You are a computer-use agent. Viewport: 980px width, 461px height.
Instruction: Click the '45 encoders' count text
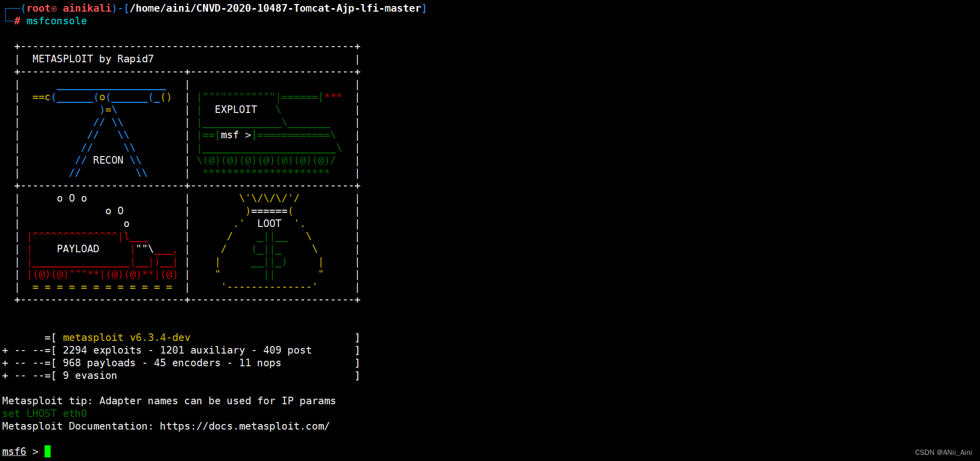point(187,363)
